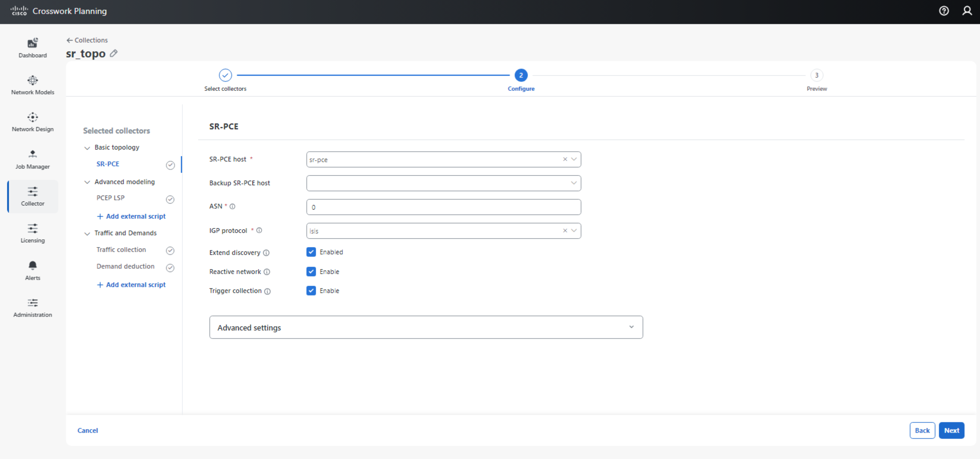The width and height of the screenshot is (980, 459).
Task: Click the Cisco logo in header
Action: (19, 11)
